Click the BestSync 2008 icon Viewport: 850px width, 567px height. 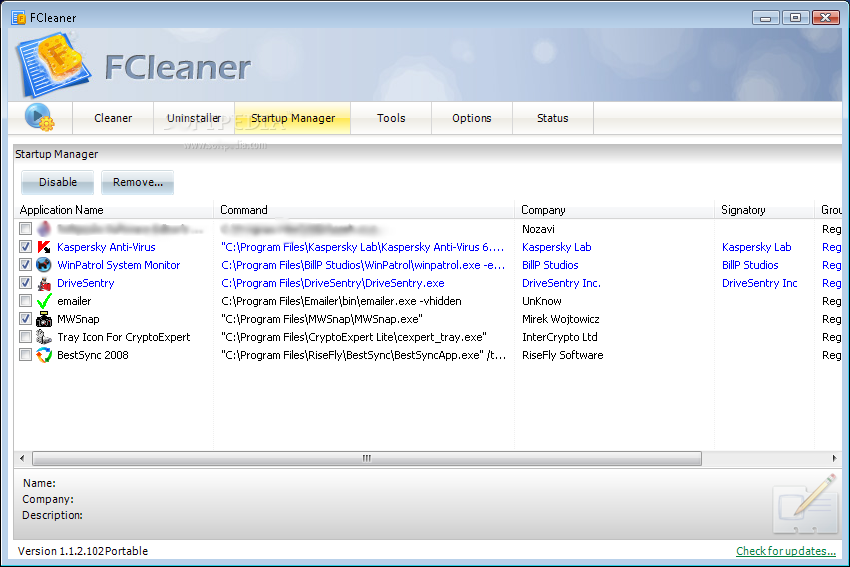tap(44, 355)
